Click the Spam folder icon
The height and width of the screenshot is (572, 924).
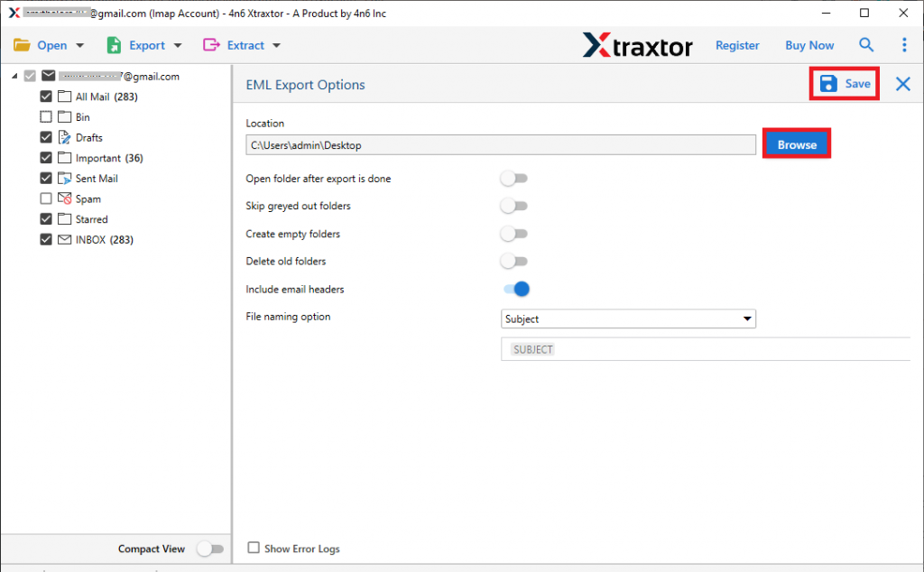[x=65, y=199]
